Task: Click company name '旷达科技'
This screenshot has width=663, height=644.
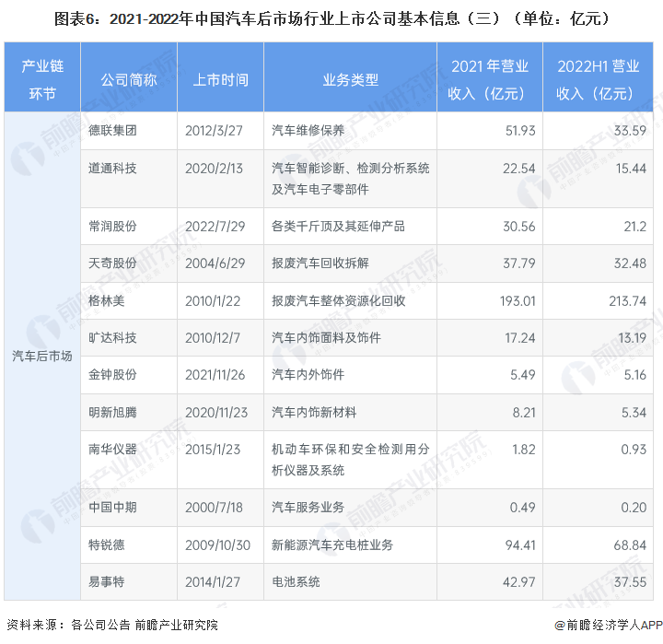Action: (112, 337)
